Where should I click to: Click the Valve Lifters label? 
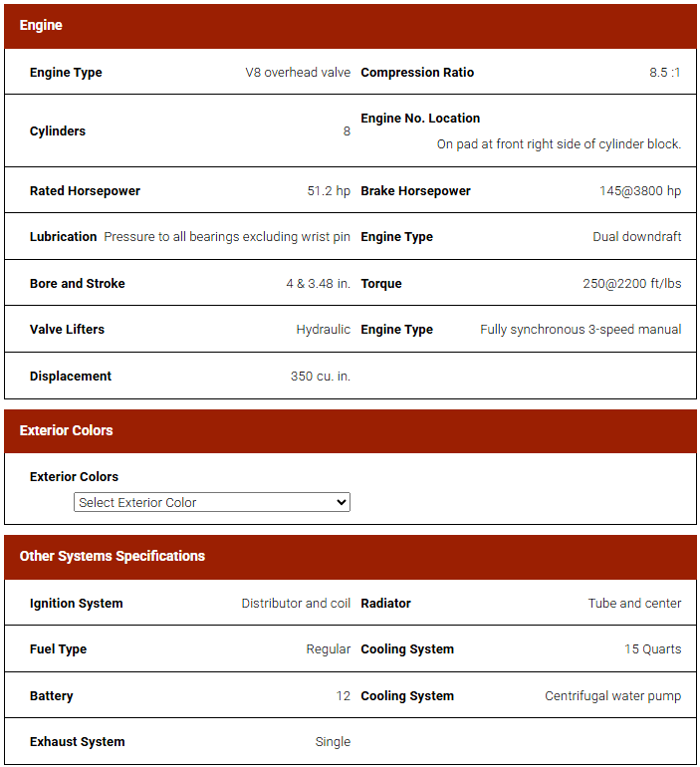click(67, 330)
